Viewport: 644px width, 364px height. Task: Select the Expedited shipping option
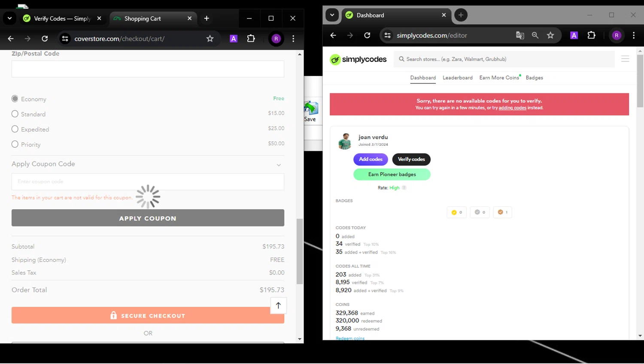pos(15,129)
